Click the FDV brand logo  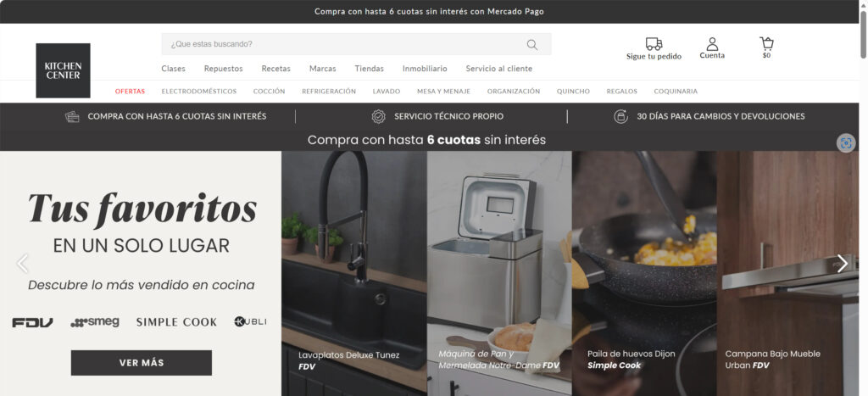click(x=33, y=322)
